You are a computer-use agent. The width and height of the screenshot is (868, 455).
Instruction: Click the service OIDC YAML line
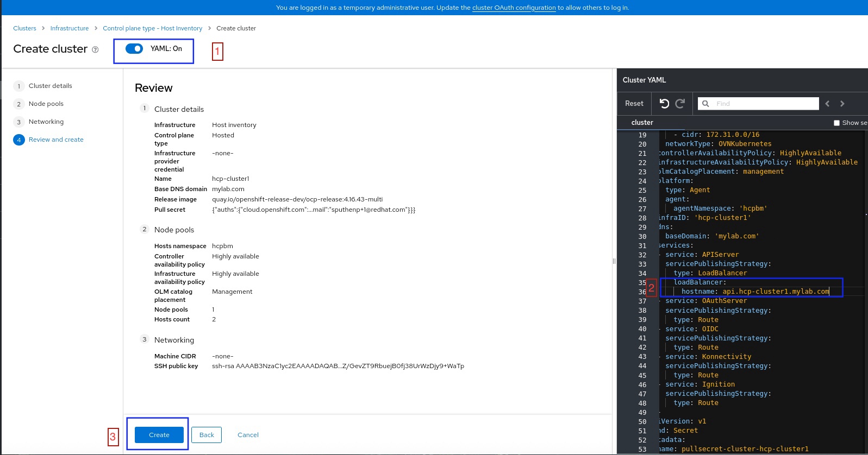click(x=692, y=329)
